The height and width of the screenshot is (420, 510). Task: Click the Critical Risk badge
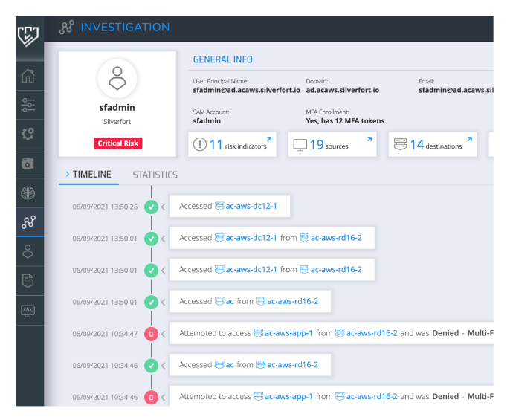pyautogui.click(x=118, y=143)
